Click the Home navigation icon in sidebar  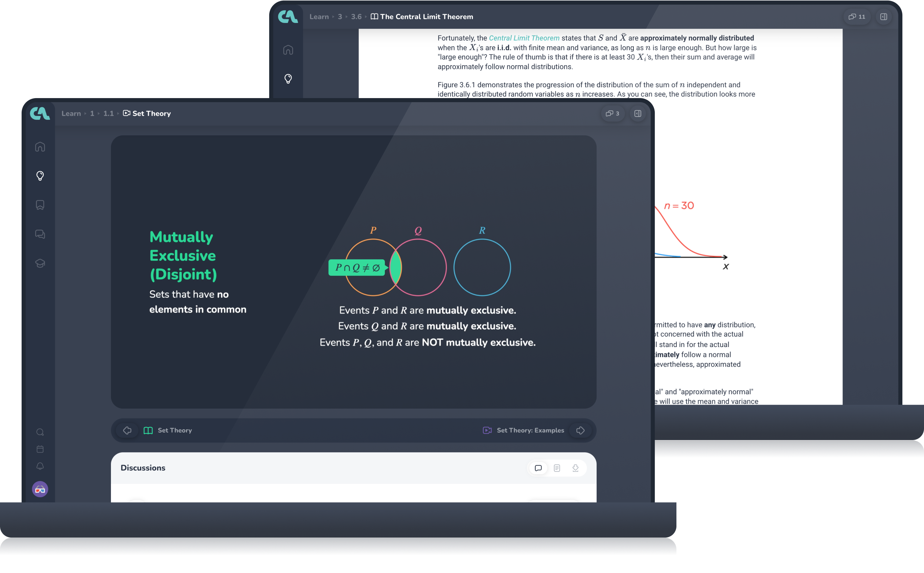40,146
